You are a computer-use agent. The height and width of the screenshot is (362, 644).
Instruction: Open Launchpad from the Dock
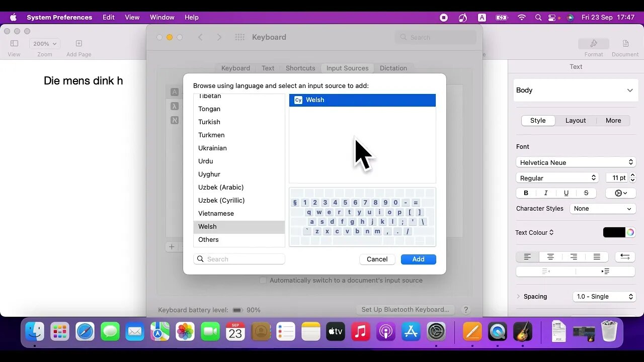coord(60,332)
